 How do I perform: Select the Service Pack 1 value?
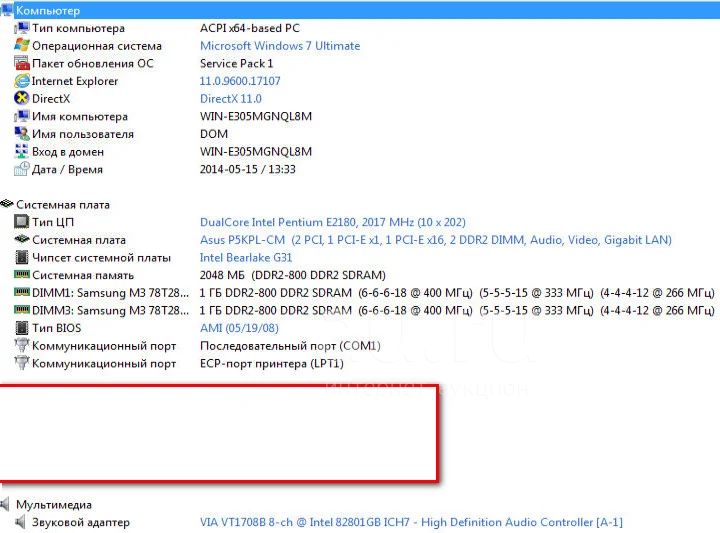click(236, 63)
